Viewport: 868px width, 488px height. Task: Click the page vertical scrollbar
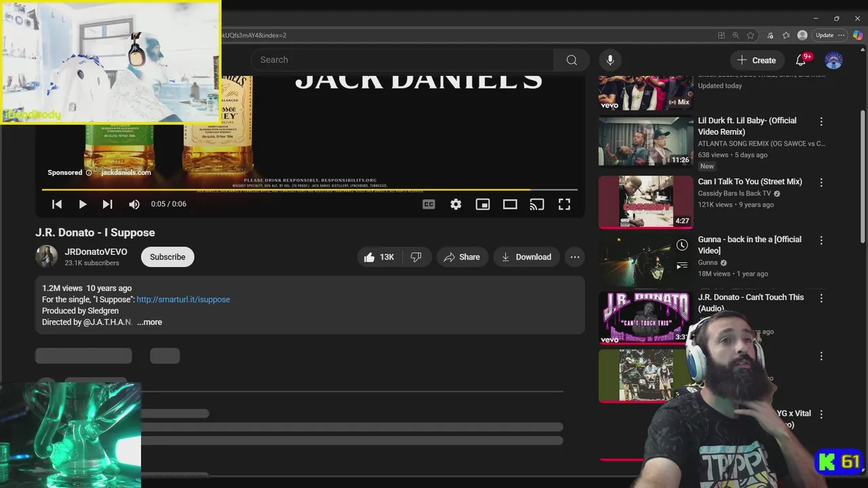pyautogui.click(x=863, y=176)
